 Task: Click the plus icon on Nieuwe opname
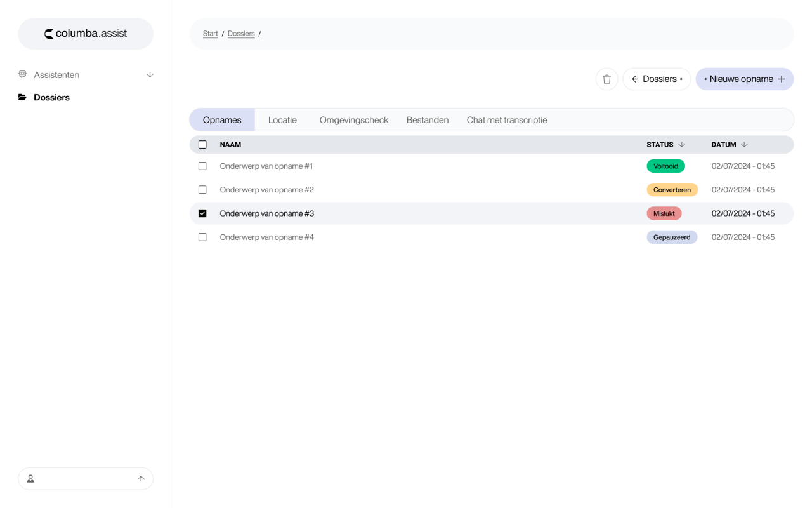(782, 79)
